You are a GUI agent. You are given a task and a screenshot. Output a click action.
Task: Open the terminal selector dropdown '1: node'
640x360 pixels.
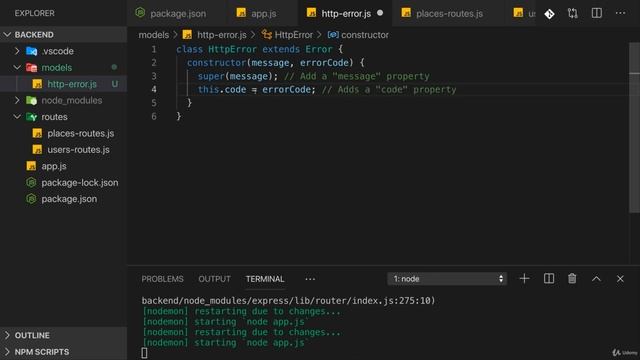click(447, 279)
